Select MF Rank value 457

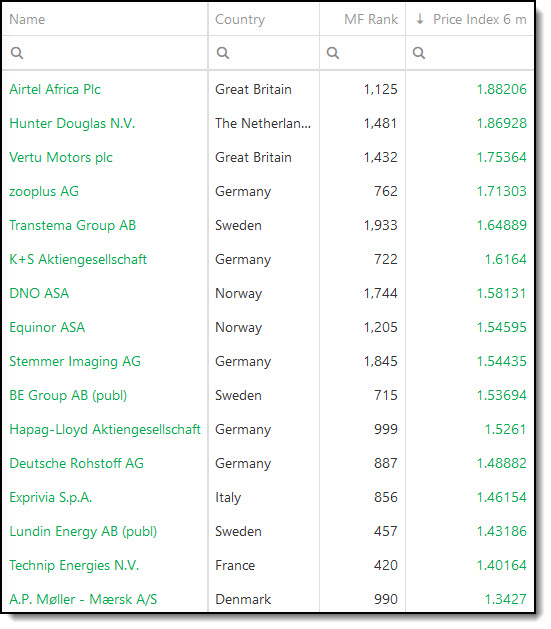pos(386,532)
